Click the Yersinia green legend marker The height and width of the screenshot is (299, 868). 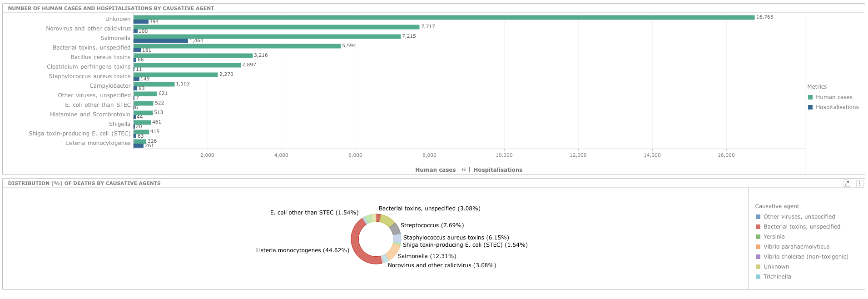758,237
